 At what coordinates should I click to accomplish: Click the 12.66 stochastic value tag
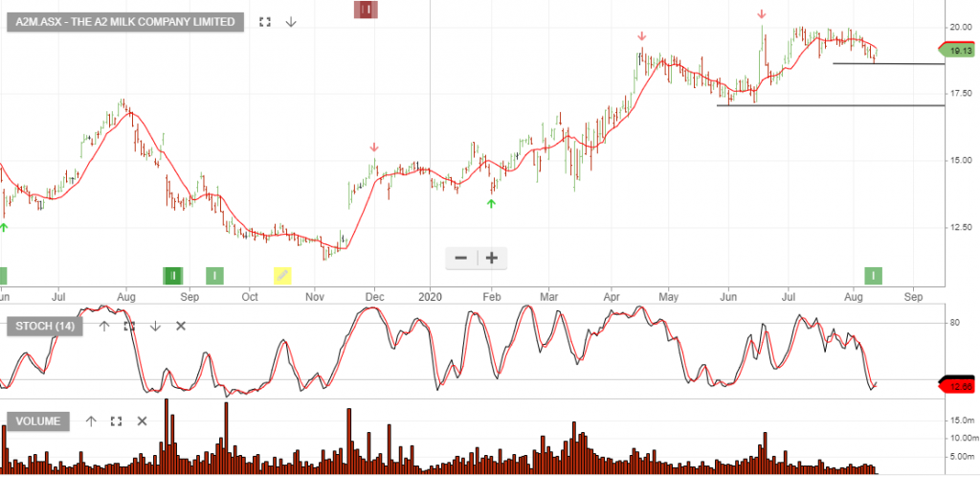pos(959,386)
